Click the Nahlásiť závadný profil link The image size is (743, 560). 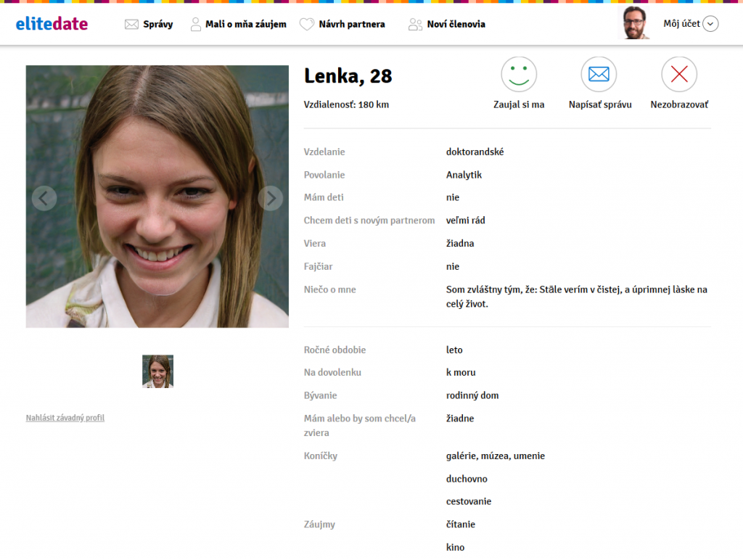(65, 417)
